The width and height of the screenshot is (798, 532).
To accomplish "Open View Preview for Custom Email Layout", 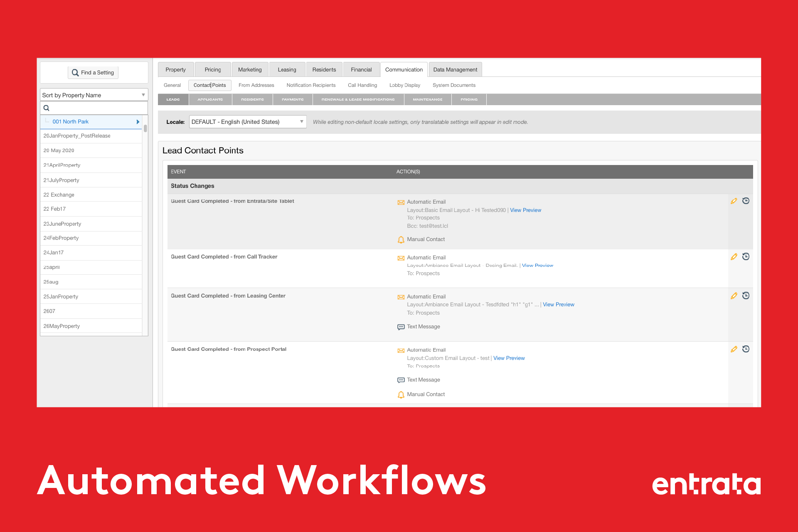I will click(x=509, y=358).
